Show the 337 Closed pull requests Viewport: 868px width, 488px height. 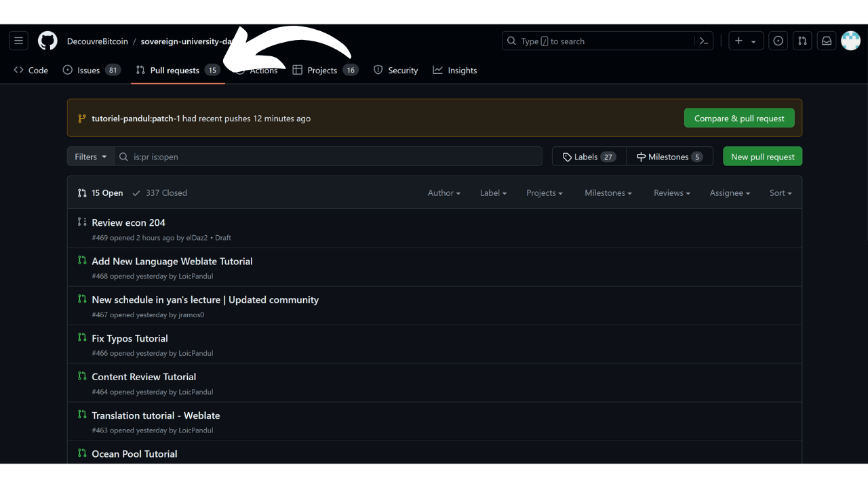[160, 193]
